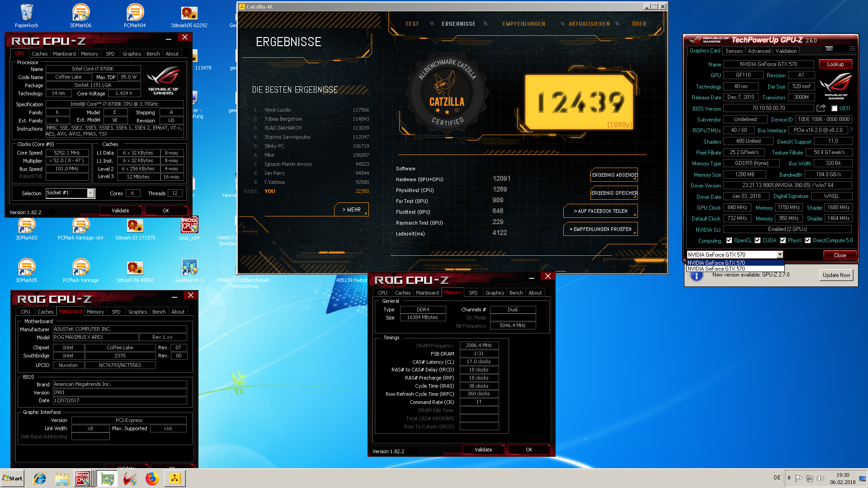868x488 pixels.
Task: Toggle the UEFI checkbox in GPU-Z
Action: click(835, 108)
